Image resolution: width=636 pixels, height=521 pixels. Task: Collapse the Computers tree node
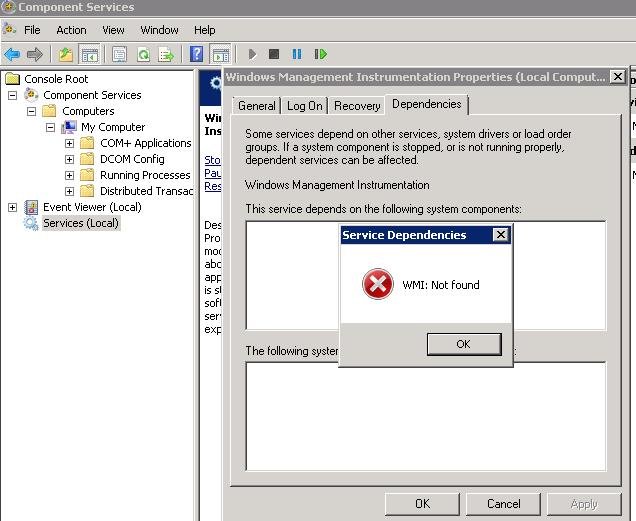tap(31, 111)
